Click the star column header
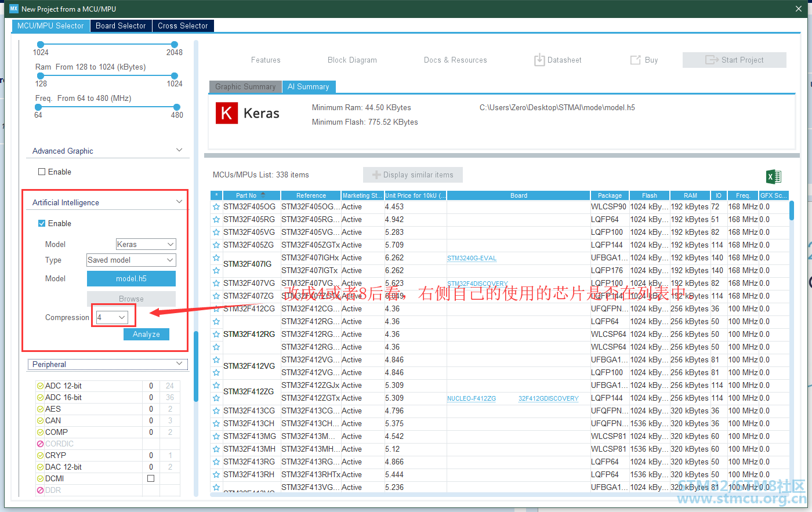The image size is (812, 512). [216, 195]
